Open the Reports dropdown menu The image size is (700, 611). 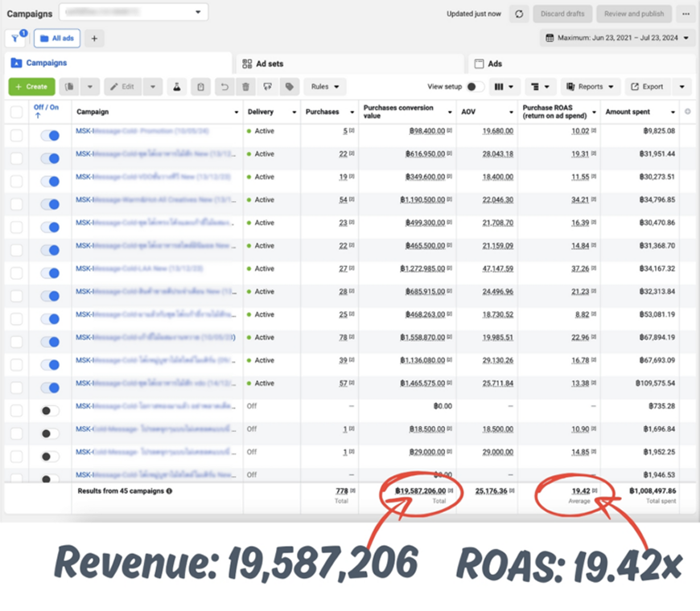click(591, 87)
